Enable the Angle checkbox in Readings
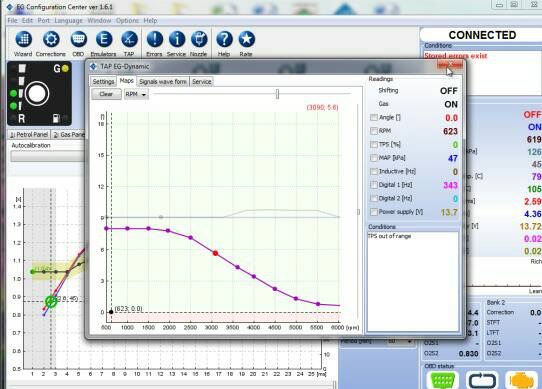Viewport: 542px width, 389px height. click(374, 118)
